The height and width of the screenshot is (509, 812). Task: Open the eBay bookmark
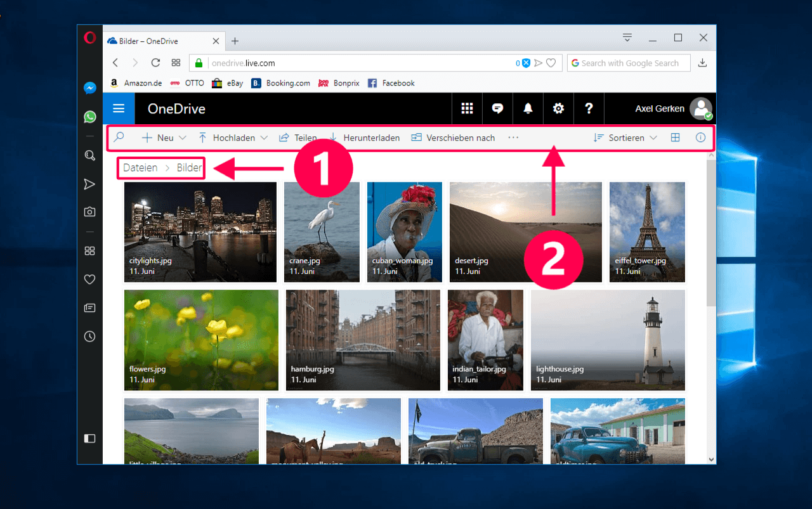[x=227, y=83]
